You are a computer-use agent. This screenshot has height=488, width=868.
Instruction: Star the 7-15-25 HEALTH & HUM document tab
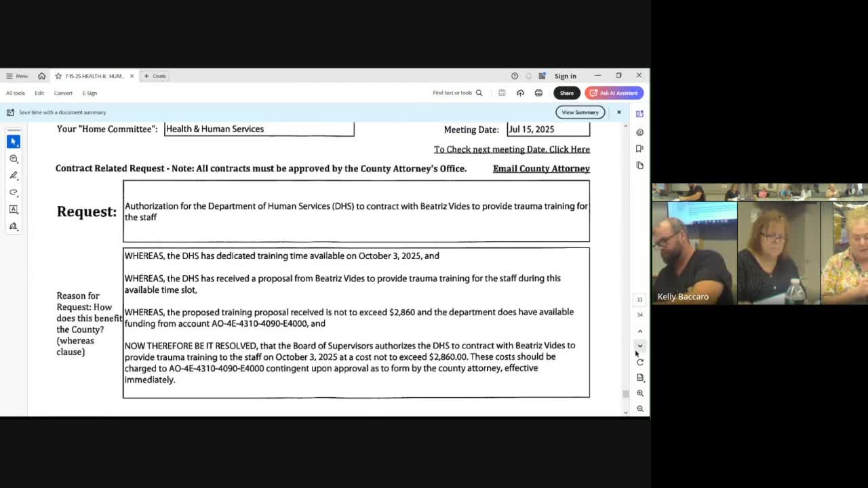58,76
